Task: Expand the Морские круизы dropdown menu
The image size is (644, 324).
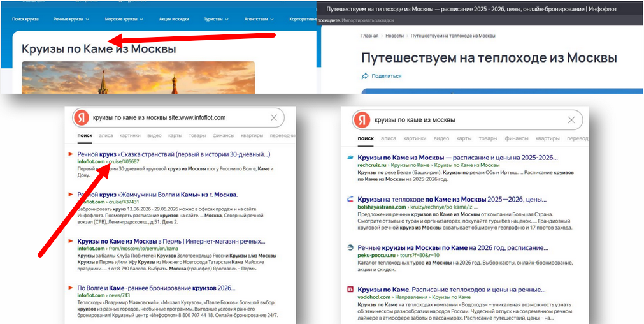Action: (124, 19)
